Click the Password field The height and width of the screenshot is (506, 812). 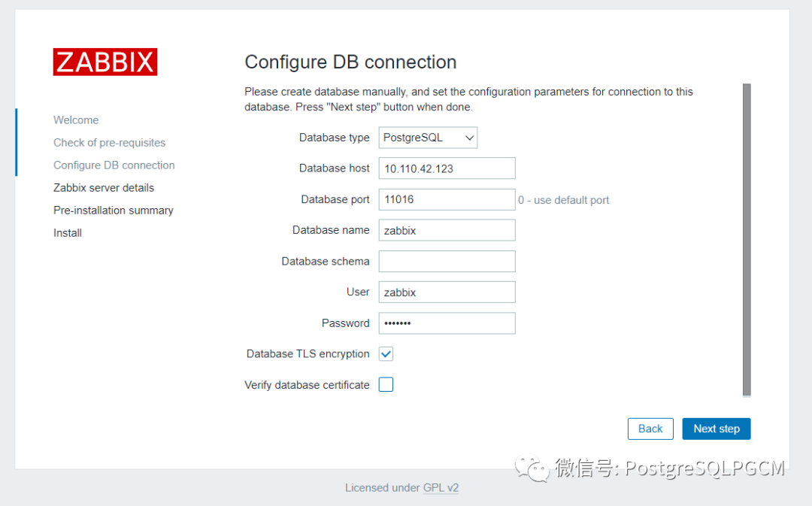pos(447,323)
